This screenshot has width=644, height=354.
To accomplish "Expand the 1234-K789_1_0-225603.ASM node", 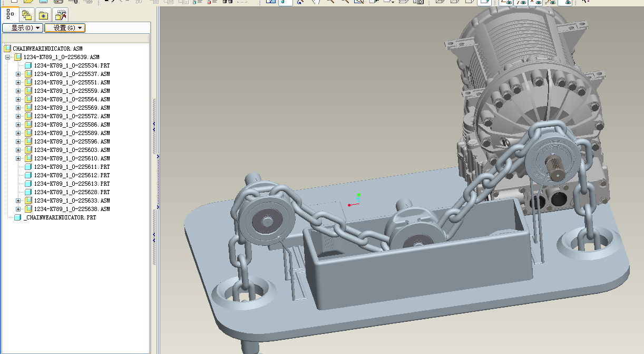I will [18, 150].
